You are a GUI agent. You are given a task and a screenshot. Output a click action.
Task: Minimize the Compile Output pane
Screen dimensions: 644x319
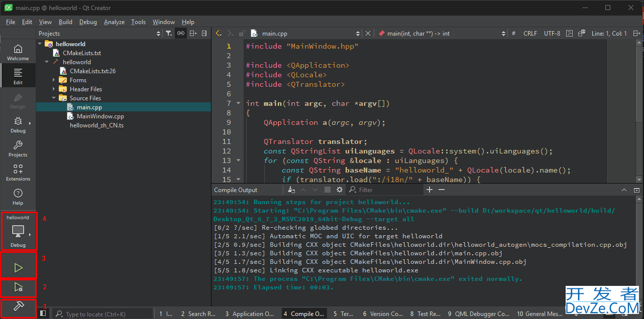tap(636, 190)
